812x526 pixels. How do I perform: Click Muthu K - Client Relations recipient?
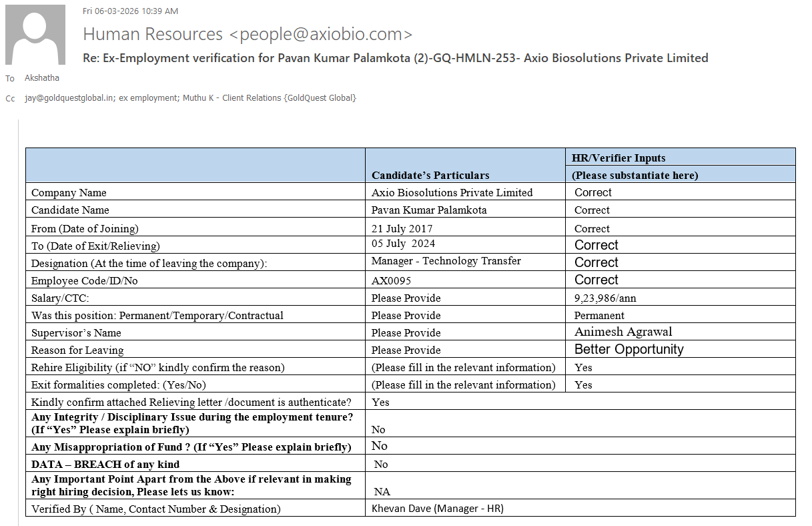(x=270, y=98)
